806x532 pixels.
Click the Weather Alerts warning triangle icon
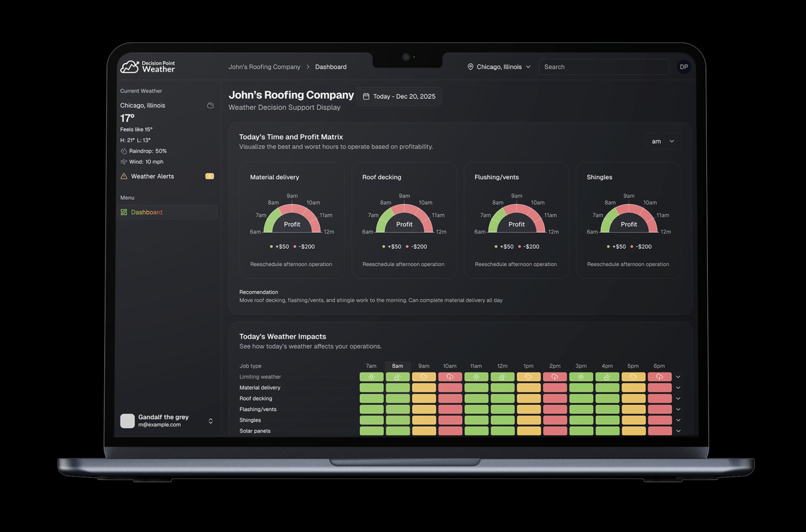click(124, 176)
